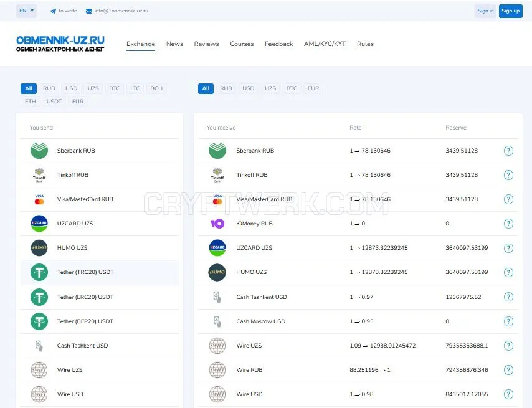532x408 pixels.
Task: Open help icon for Sberbank RUB reserve
Action: (508, 151)
